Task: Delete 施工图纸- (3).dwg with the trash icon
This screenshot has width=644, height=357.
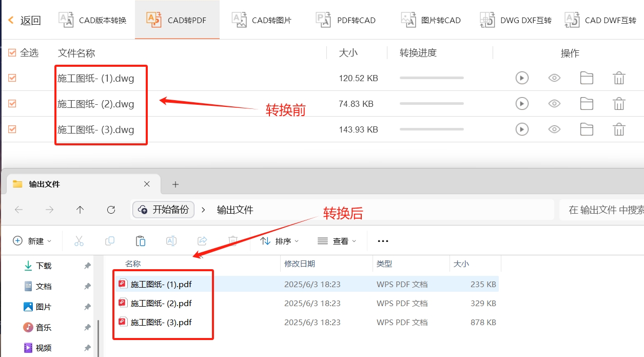Action: 619,129
